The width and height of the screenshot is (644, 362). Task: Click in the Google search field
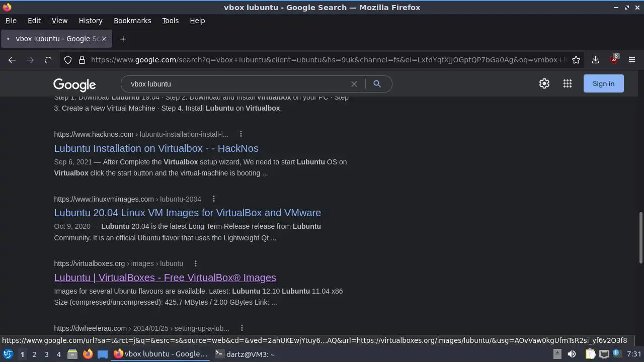coord(236,84)
